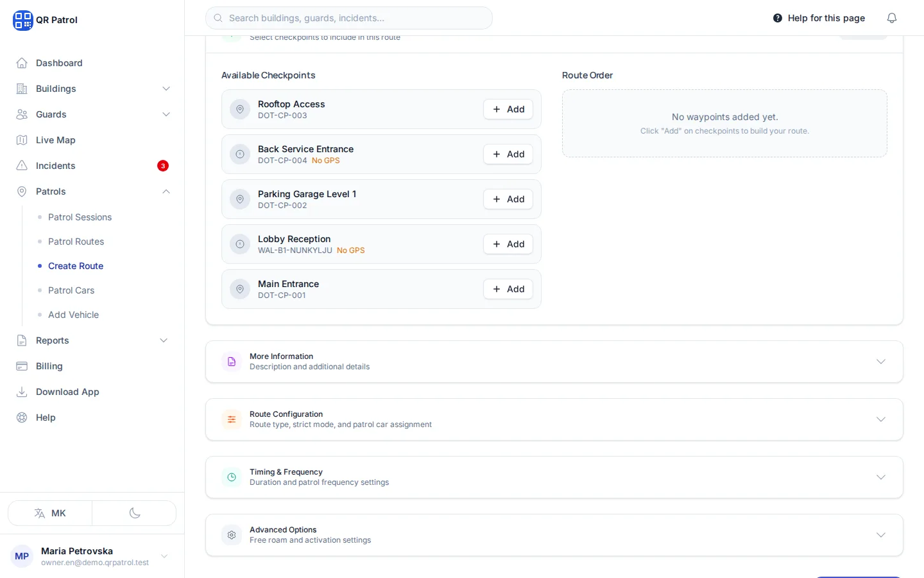The height and width of the screenshot is (578, 924).
Task: Expand the Guards sidebar menu
Action: click(x=94, y=114)
